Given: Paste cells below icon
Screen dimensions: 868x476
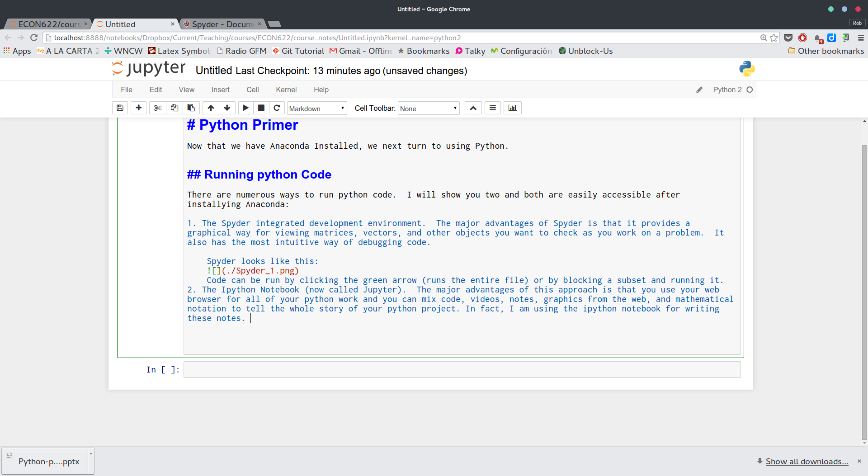Looking at the screenshot, I should pos(191,108).
